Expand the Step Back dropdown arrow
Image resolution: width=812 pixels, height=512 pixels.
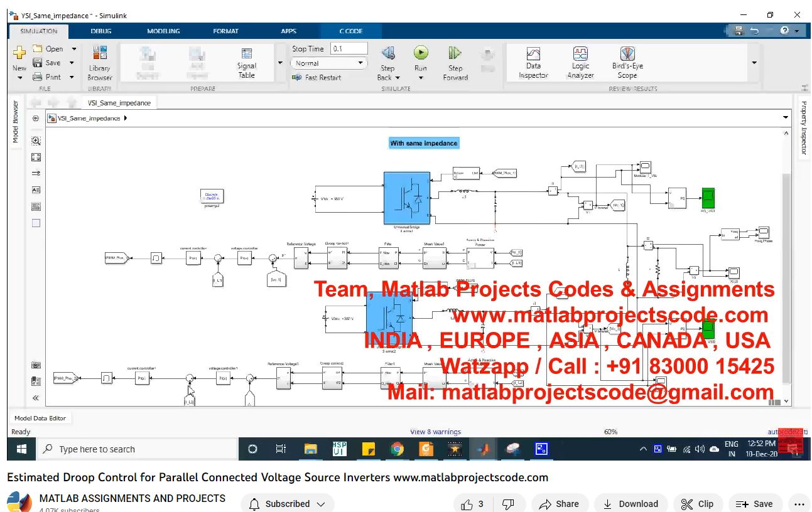pos(398,78)
